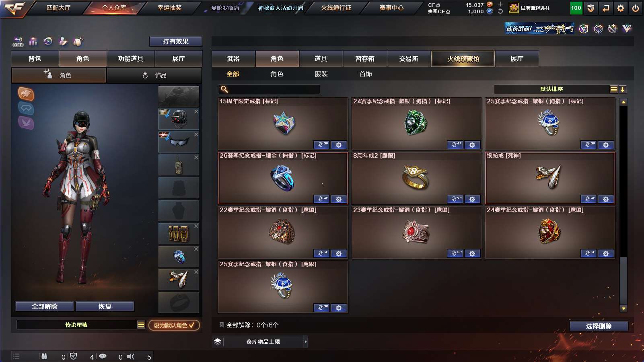Toggle 设为默认角色 checkmark button
644x362 pixels.
click(x=174, y=325)
